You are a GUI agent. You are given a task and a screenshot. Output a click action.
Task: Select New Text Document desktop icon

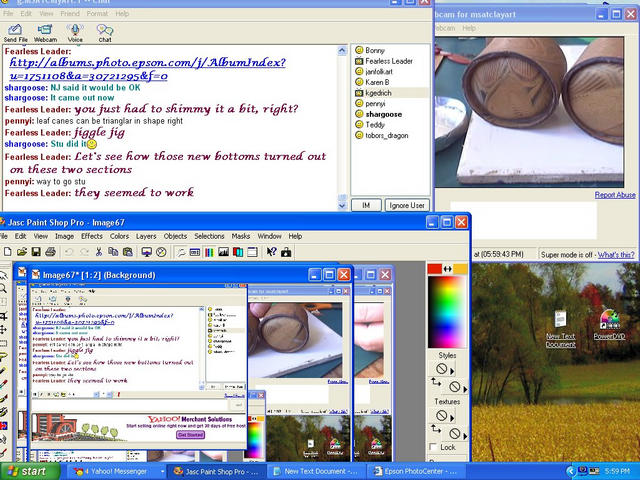(560, 329)
